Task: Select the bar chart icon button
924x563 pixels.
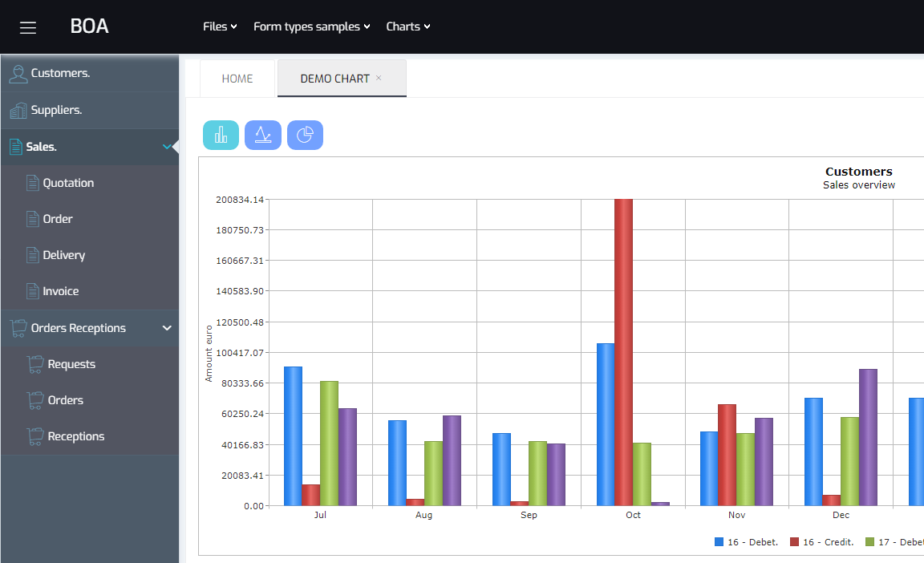Action: click(221, 135)
